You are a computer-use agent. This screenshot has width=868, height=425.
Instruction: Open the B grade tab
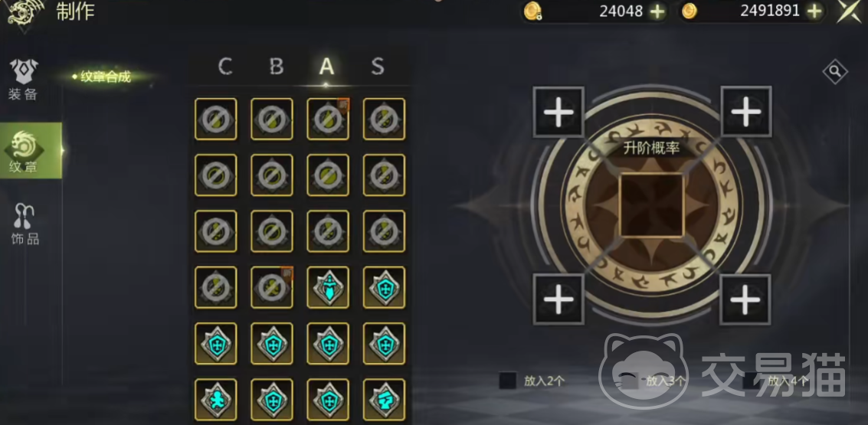point(277,67)
